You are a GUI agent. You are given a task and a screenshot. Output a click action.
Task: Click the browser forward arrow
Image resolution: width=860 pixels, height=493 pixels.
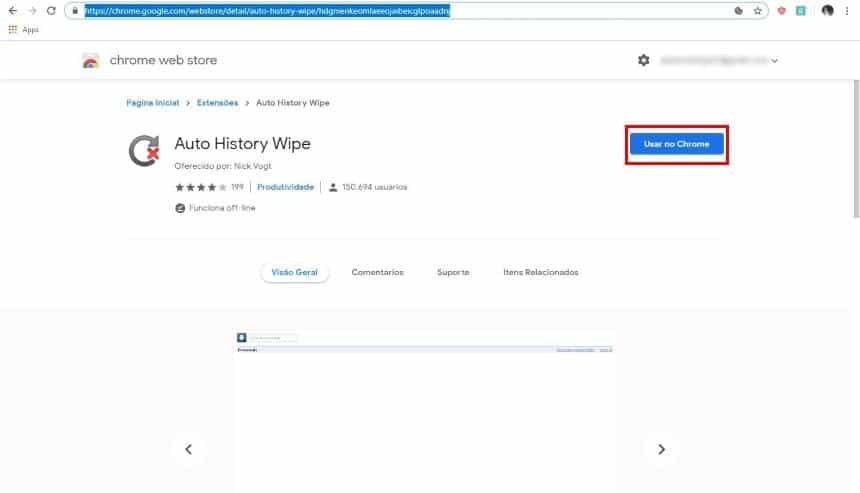pyautogui.click(x=32, y=11)
